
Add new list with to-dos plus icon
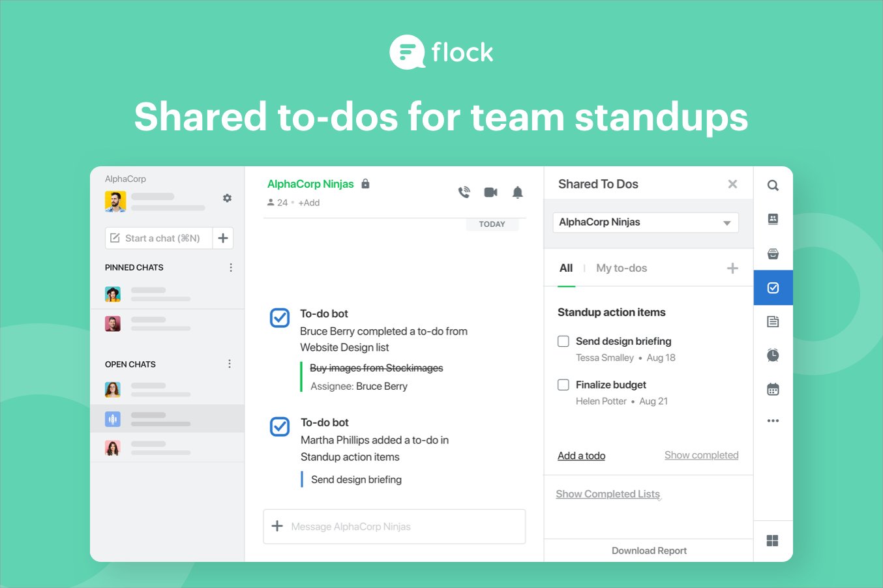coord(732,268)
